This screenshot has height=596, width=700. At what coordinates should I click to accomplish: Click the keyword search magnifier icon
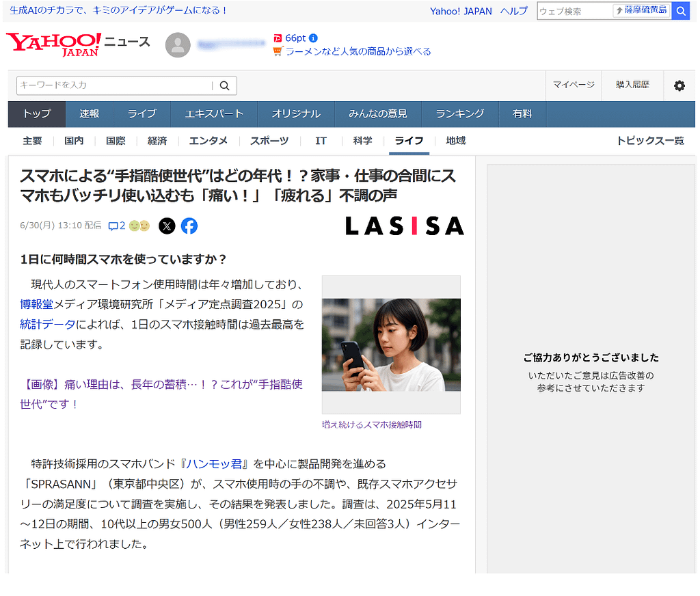pos(224,85)
